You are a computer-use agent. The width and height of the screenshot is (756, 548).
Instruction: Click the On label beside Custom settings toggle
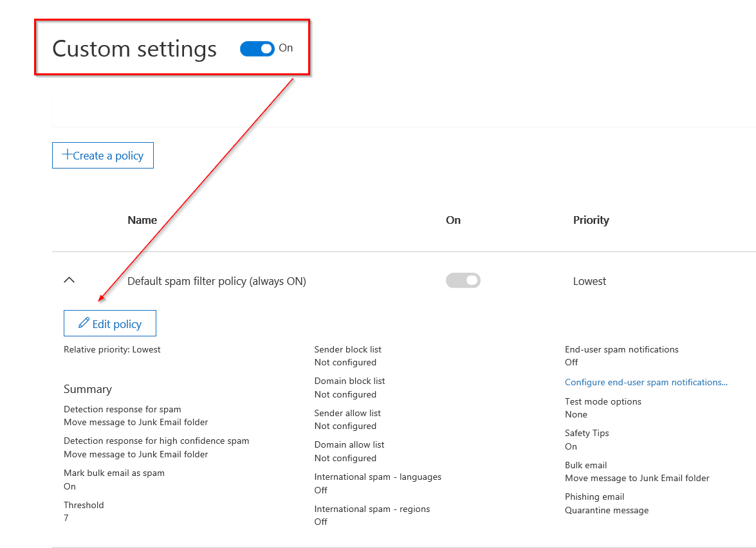(x=286, y=48)
